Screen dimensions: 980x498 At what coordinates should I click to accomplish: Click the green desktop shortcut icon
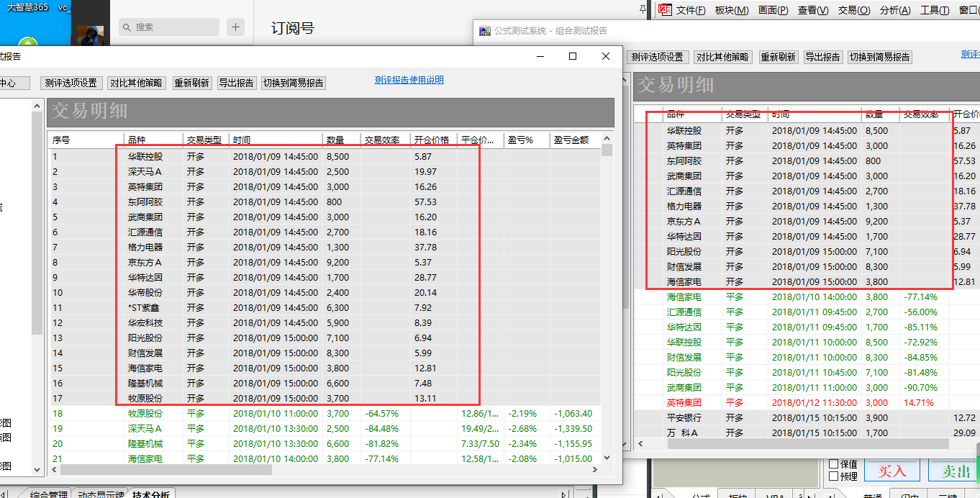28,44
